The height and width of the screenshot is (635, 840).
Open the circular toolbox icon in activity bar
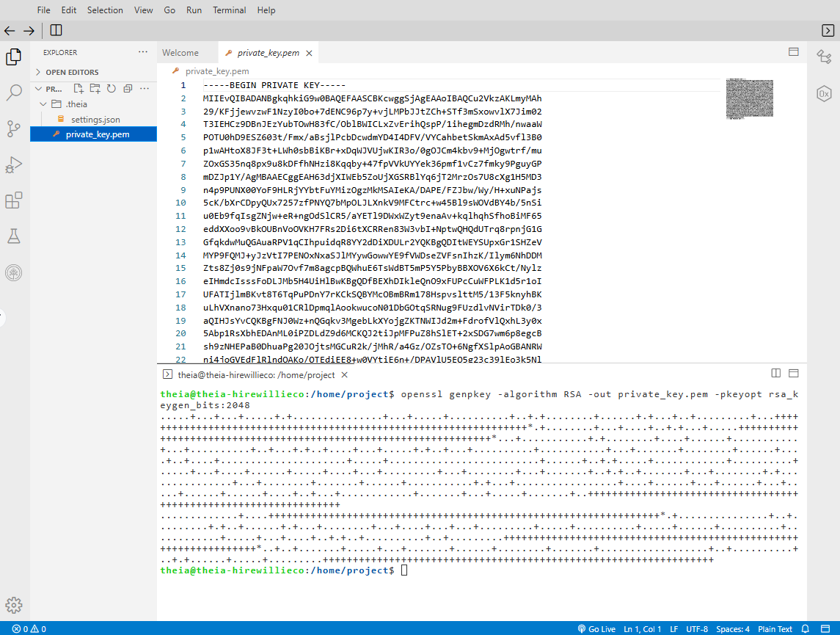tap(13, 273)
